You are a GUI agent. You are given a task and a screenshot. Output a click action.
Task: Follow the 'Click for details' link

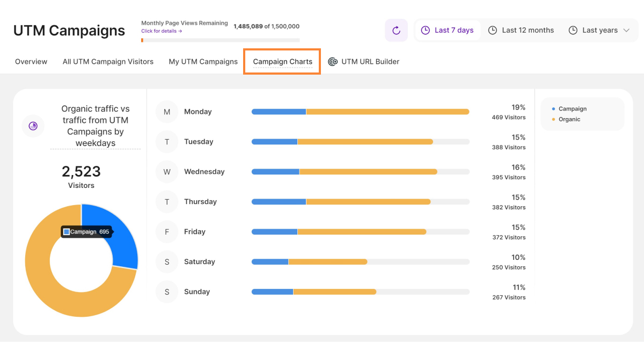pyautogui.click(x=162, y=31)
